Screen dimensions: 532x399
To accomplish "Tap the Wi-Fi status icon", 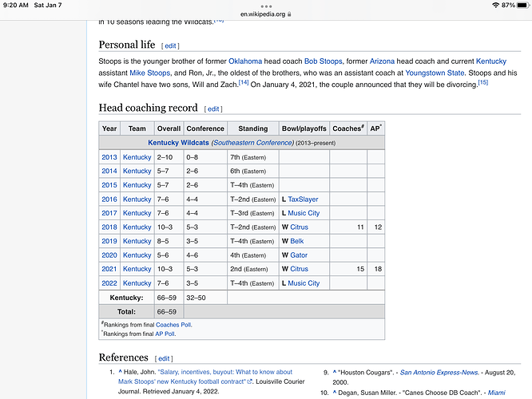I will pyautogui.click(x=496, y=5).
